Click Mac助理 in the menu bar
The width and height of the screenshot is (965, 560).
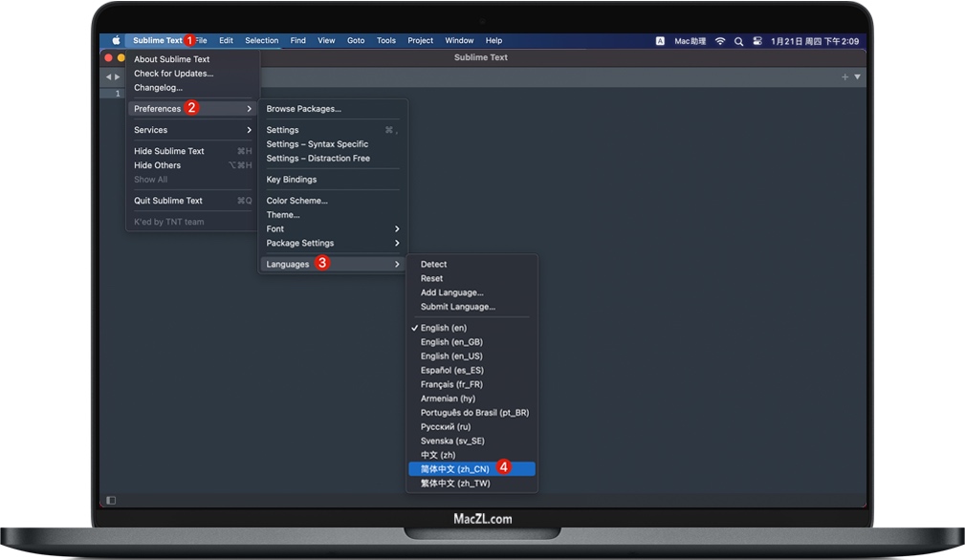(690, 41)
